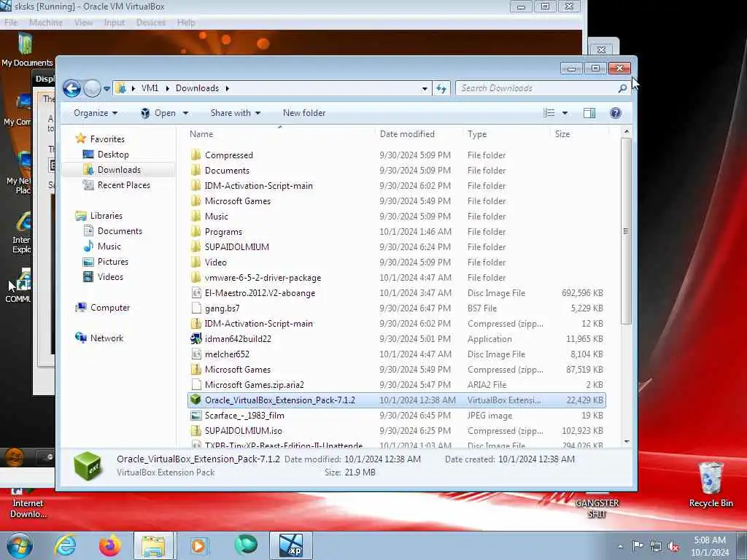747x560 pixels.
Task: Select the gang.bs7 file icon
Action: coord(196,308)
